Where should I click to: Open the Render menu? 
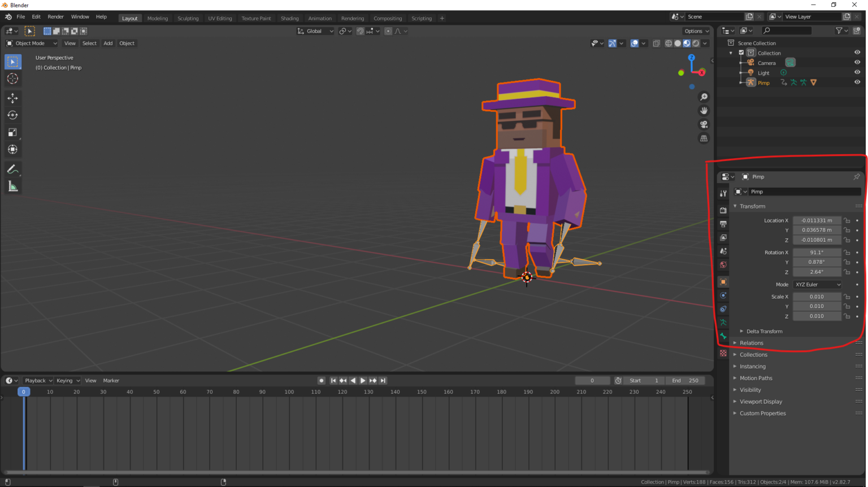click(55, 16)
